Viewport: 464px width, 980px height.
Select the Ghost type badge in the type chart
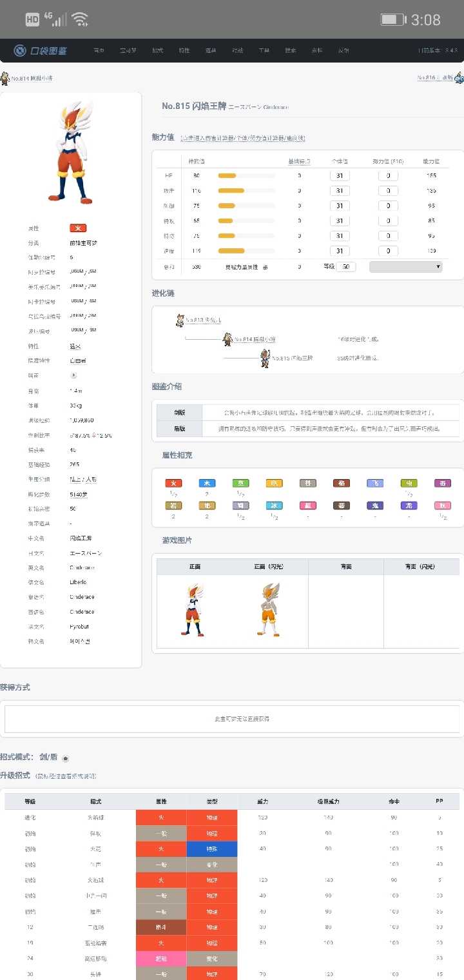[x=375, y=505]
